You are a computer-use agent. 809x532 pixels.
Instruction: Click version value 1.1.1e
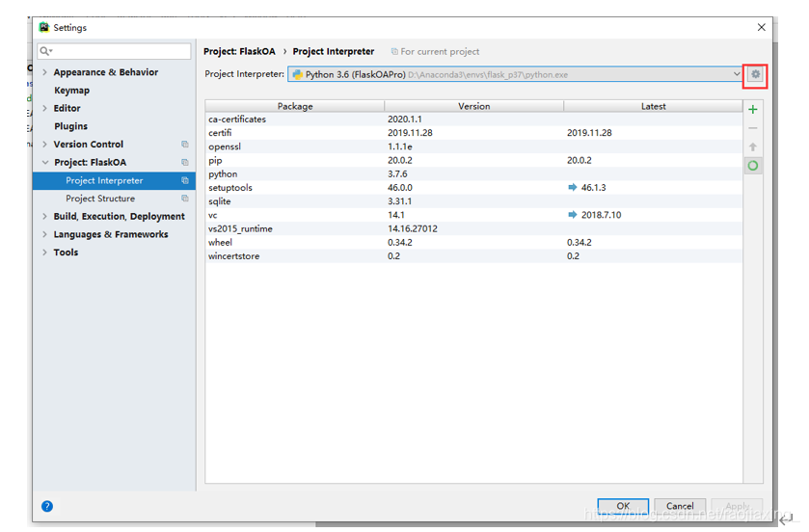pos(400,146)
